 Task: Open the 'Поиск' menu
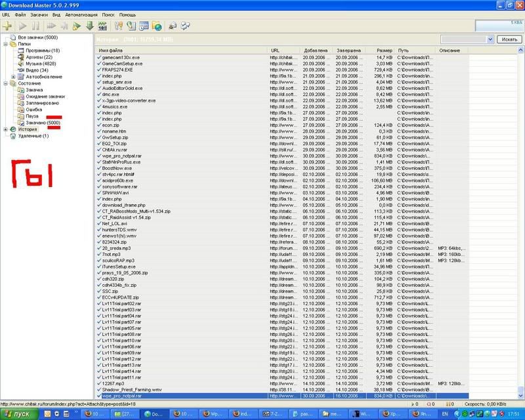point(108,14)
